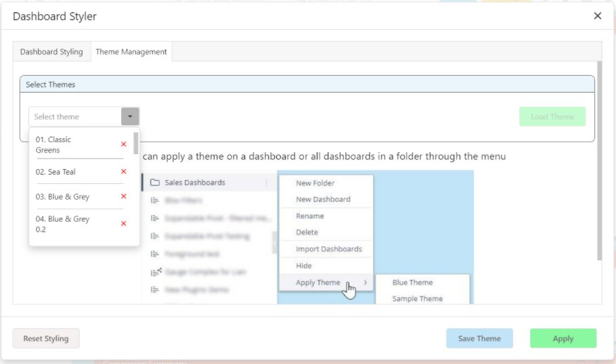The height and width of the screenshot is (364, 616).
Task: Remove the 04. Blue & Grey 0.2 theme
Action: (123, 224)
